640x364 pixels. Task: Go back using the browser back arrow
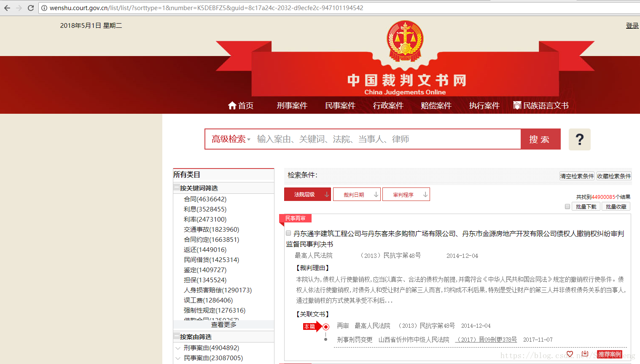click(7, 8)
